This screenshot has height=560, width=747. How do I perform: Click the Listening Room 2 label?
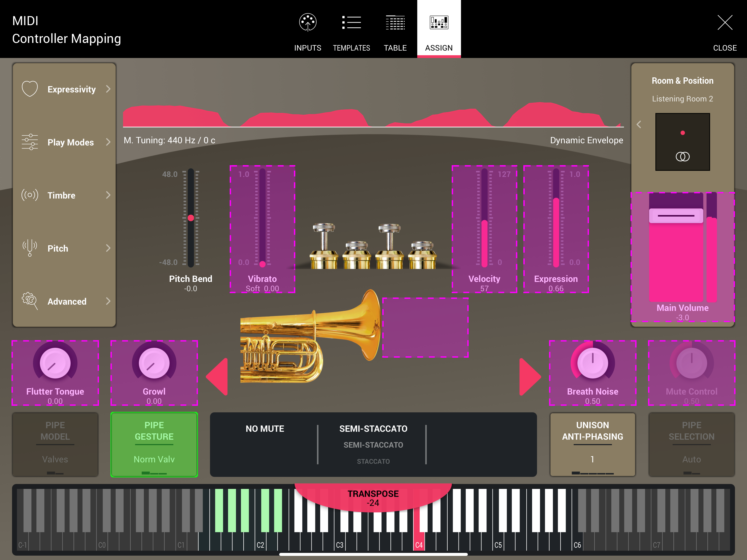(x=682, y=99)
